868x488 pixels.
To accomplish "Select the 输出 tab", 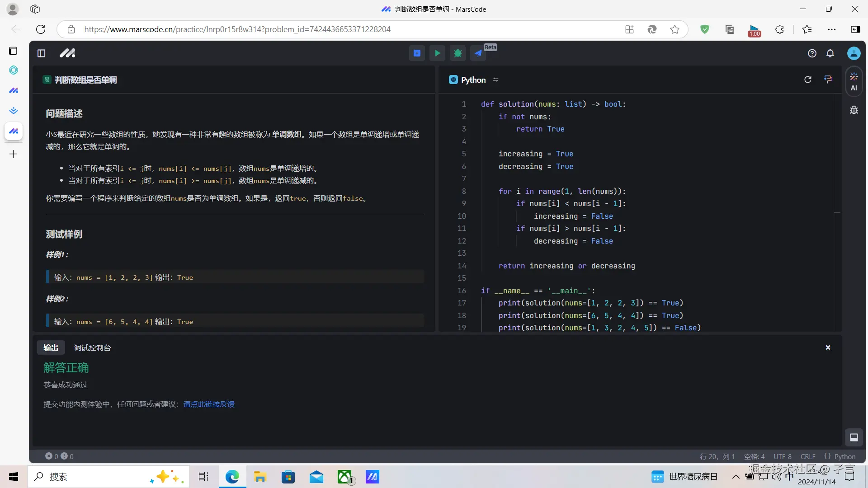I will (51, 347).
